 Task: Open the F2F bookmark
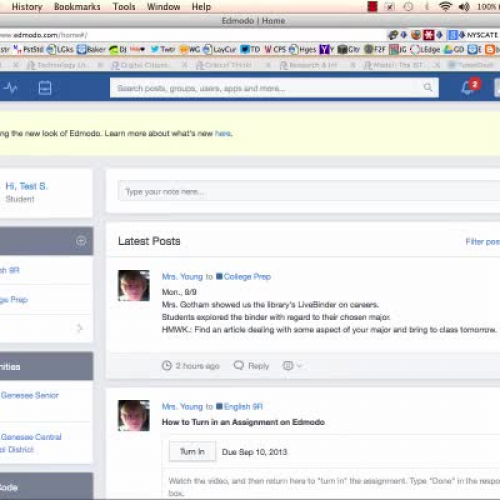375,49
